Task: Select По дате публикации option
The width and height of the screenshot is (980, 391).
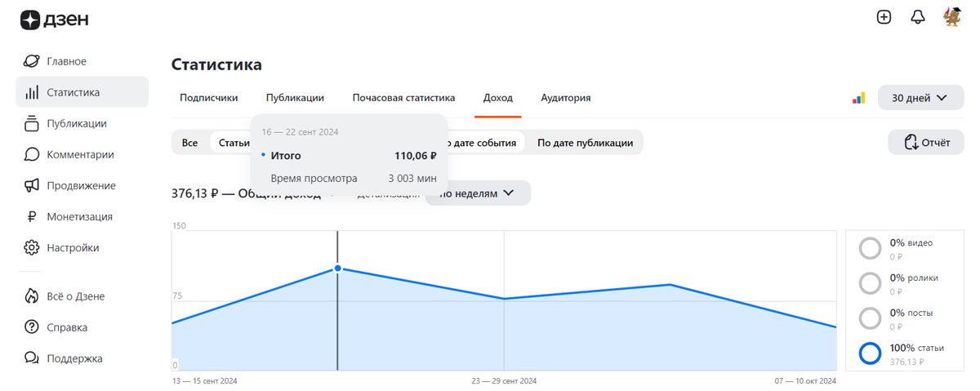Action: (x=585, y=143)
